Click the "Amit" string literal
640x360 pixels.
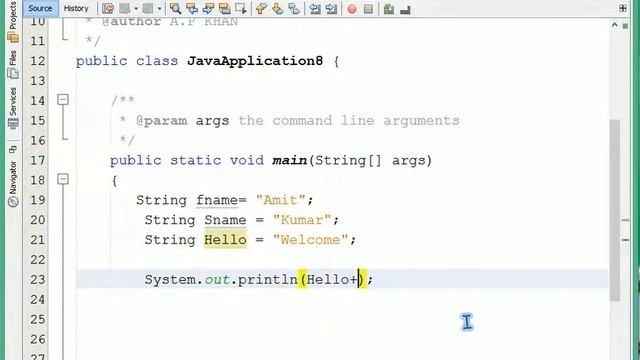click(x=281, y=200)
